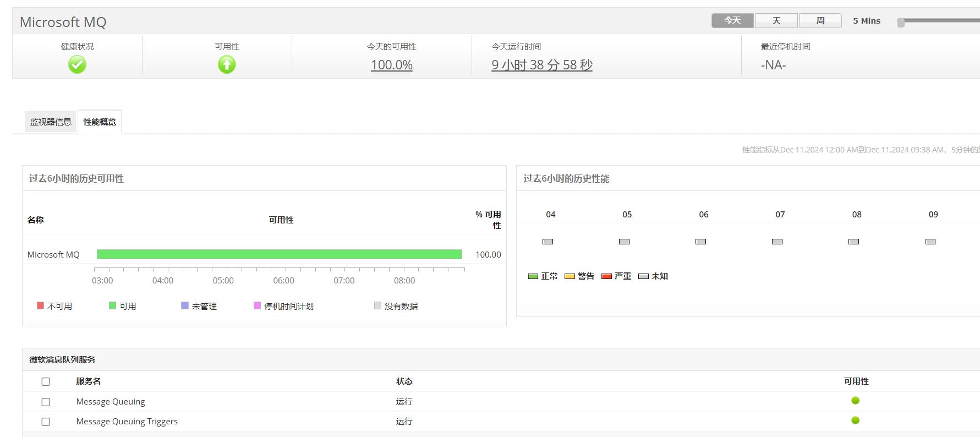
Task: Click the hour 04 performance status marker
Action: (548, 242)
